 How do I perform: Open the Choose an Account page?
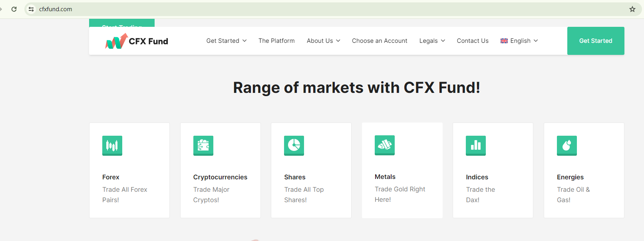[380, 41]
